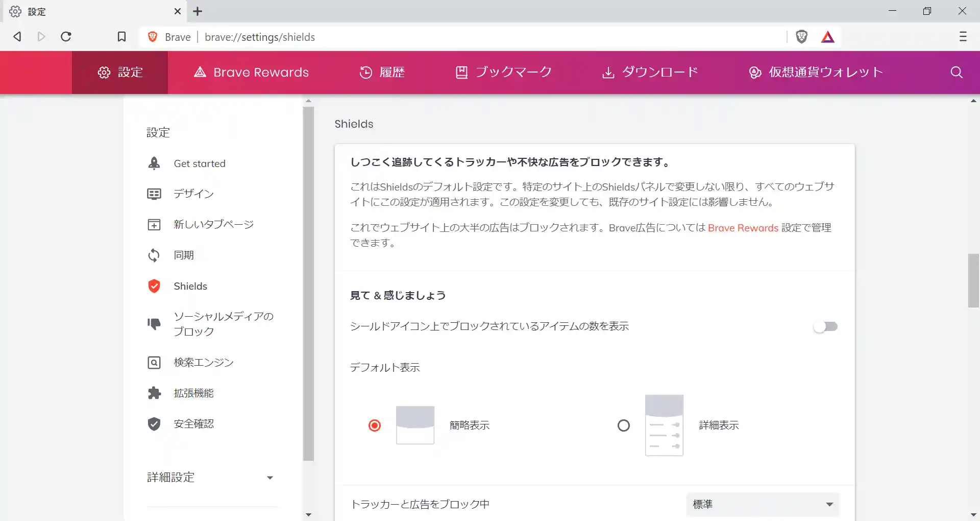
Task: Click the Brave Shields lion icon
Action: click(x=801, y=37)
